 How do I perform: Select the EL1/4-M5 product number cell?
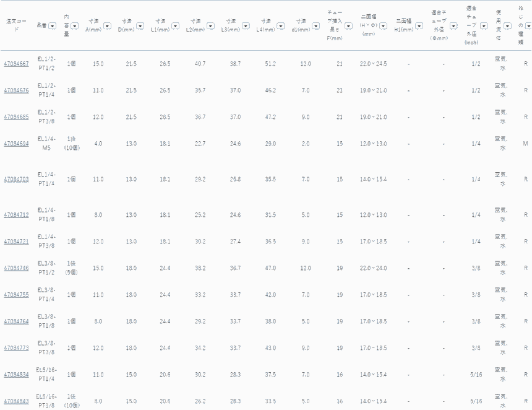[46, 143]
